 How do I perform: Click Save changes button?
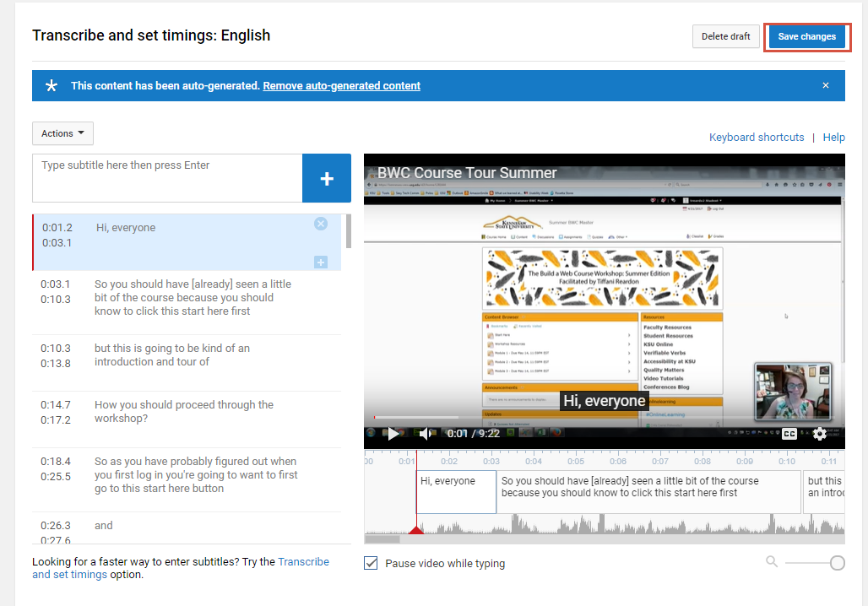[x=806, y=37]
